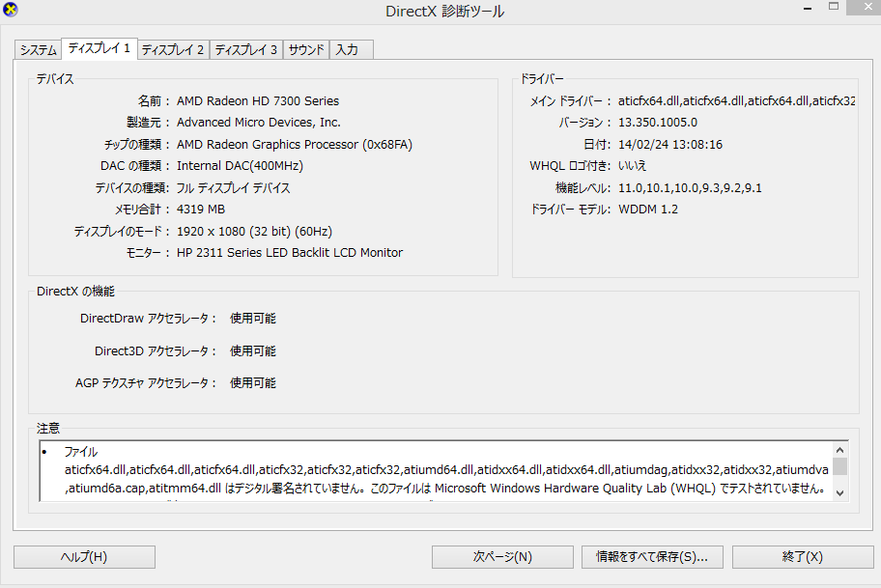The image size is (881, 588).
Task: Click AGP テクスチャ アクセラレータ status 使用可能
Action: coord(253,383)
